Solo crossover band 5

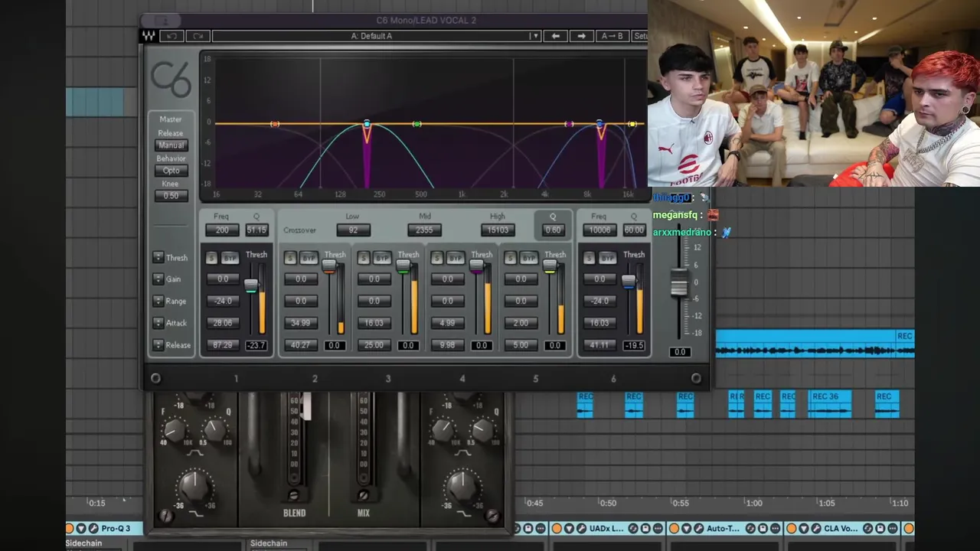(x=511, y=259)
